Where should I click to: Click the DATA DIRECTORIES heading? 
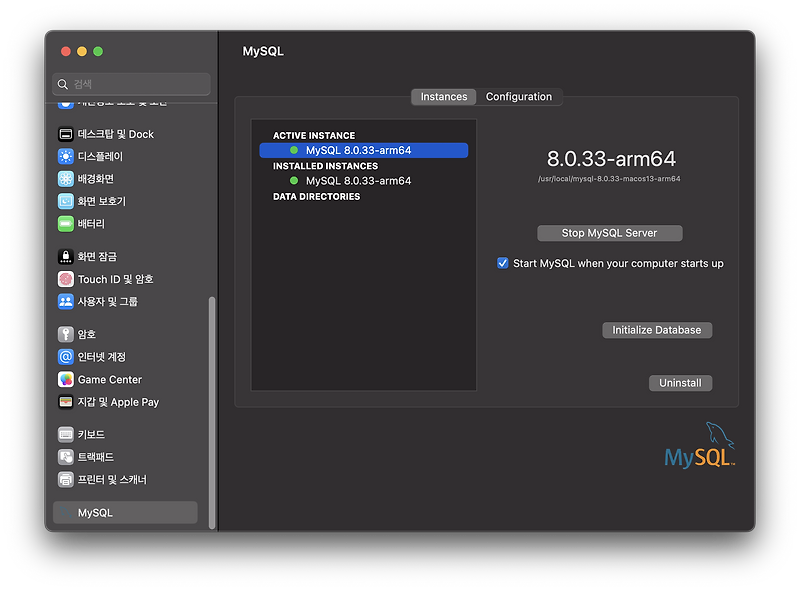point(316,196)
